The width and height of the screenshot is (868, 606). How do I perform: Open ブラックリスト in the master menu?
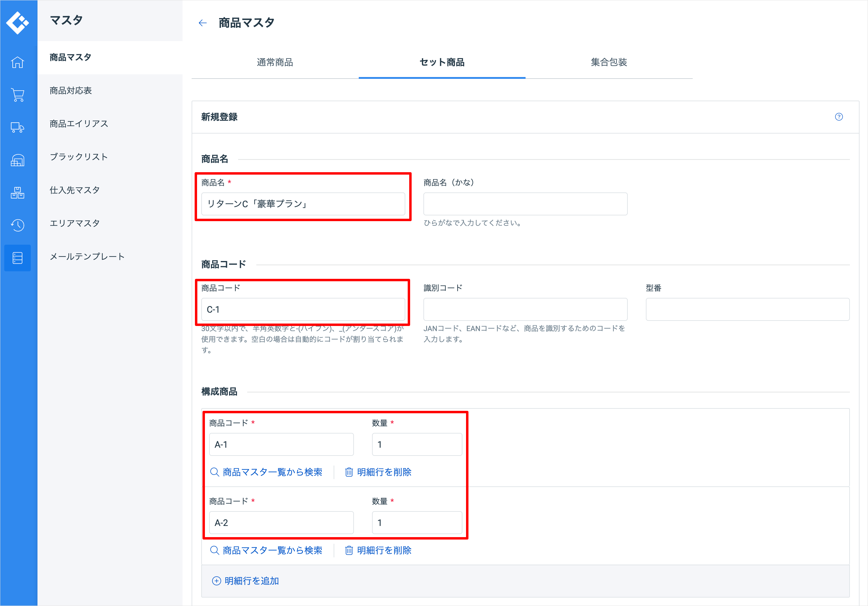[x=79, y=157]
